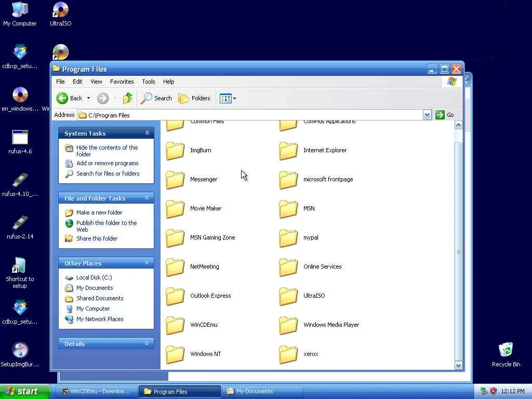Select the xerox folder icon
532x399 pixels.
pos(288,354)
